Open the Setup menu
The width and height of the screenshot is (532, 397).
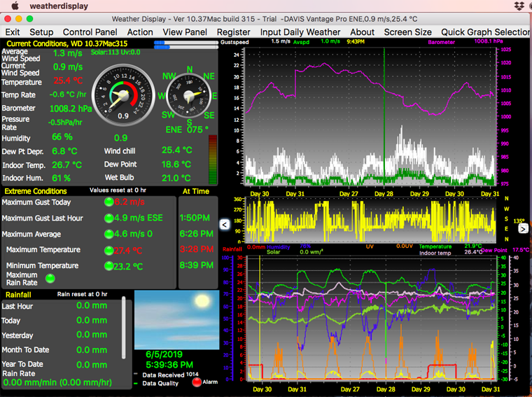tap(41, 32)
